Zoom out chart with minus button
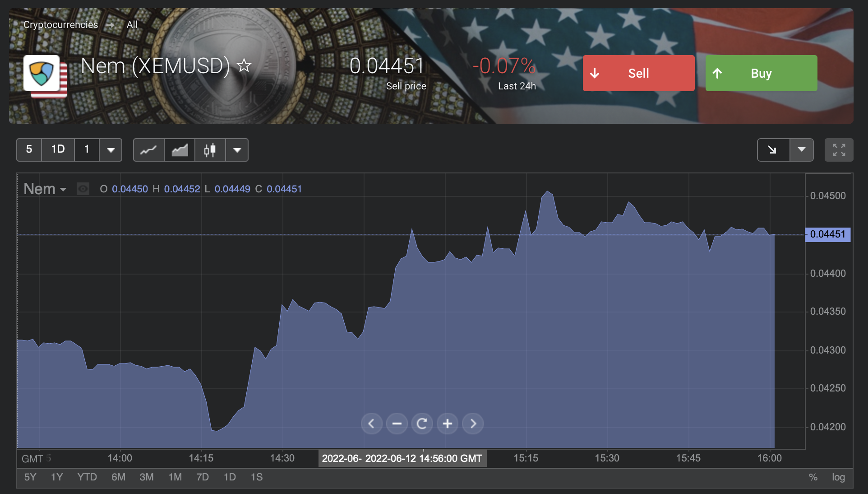This screenshot has height=494, width=868. (397, 424)
